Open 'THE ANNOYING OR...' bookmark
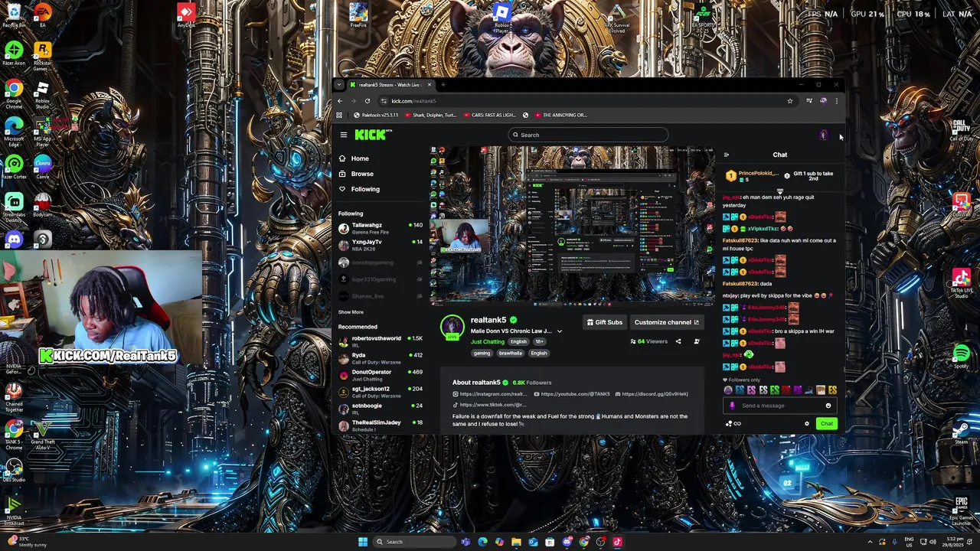The image size is (980, 551). tap(560, 115)
